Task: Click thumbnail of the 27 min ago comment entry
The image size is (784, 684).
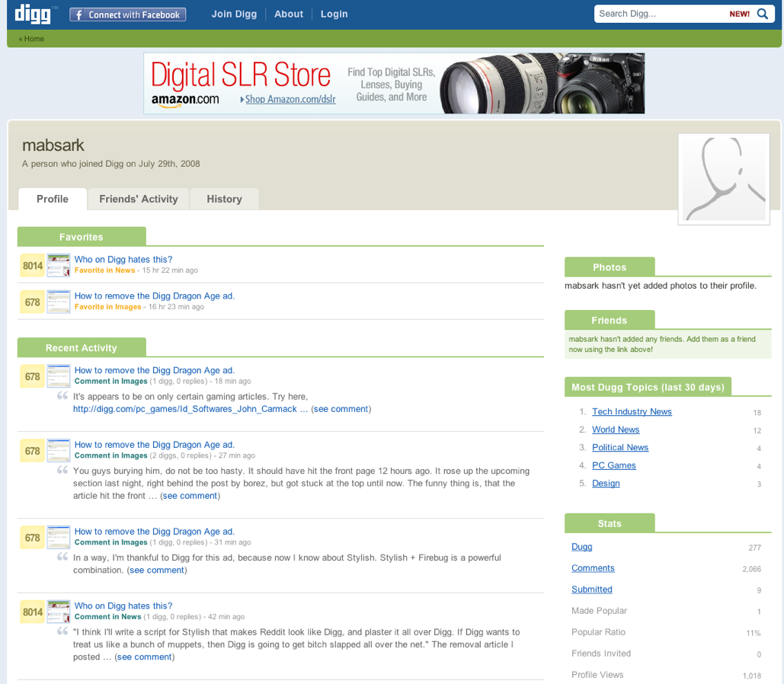Action: tap(59, 451)
